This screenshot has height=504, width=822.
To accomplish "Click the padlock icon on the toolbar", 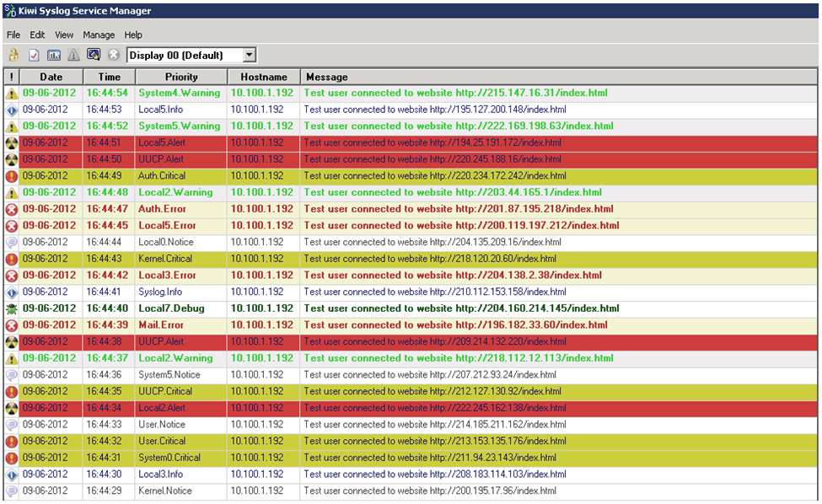I will coord(13,54).
